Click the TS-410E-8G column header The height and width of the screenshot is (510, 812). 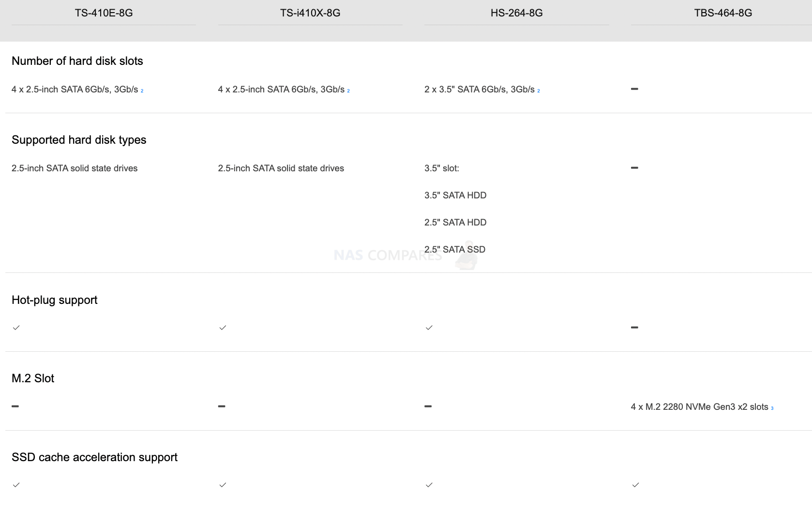point(104,13)
